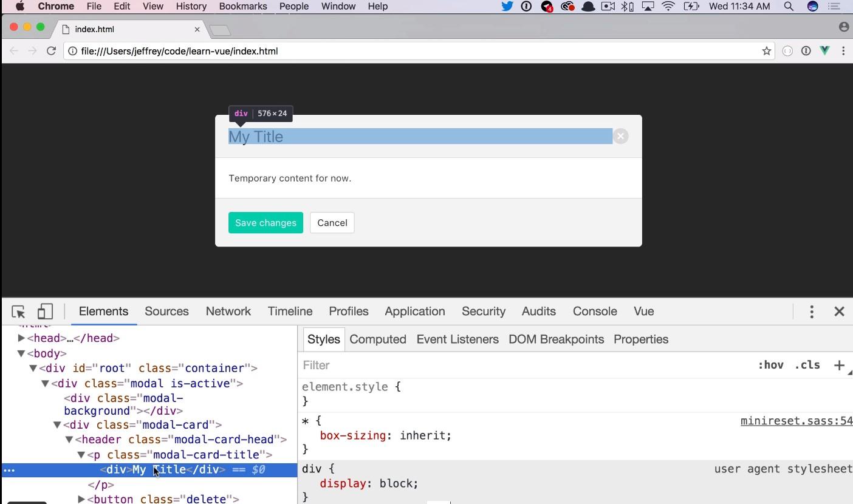Click the Cancel button in modal

332,223
